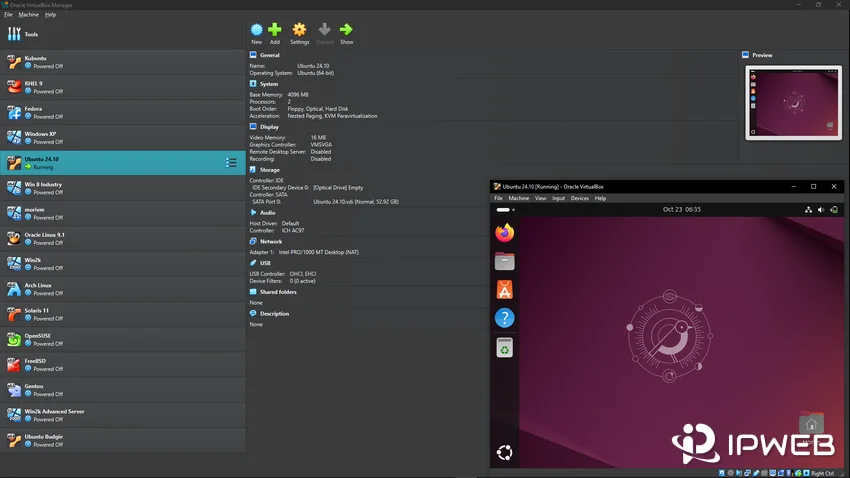This screenshot has width=850, height=478.
Task: Open the Display section header link
Action: [269, 127]
